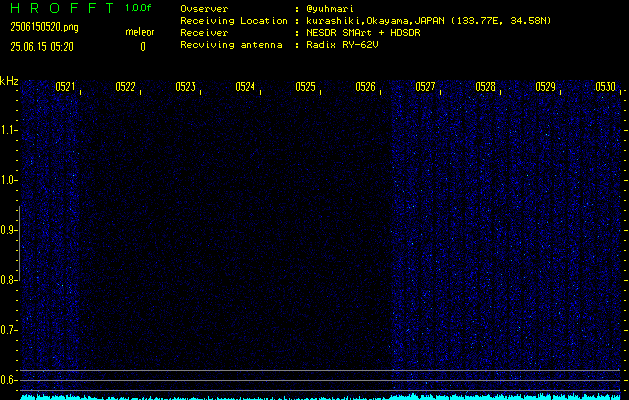Click the 1.0 kHz axis value
This screenshot has height=400, width=629.
click(x=7, y=180)
